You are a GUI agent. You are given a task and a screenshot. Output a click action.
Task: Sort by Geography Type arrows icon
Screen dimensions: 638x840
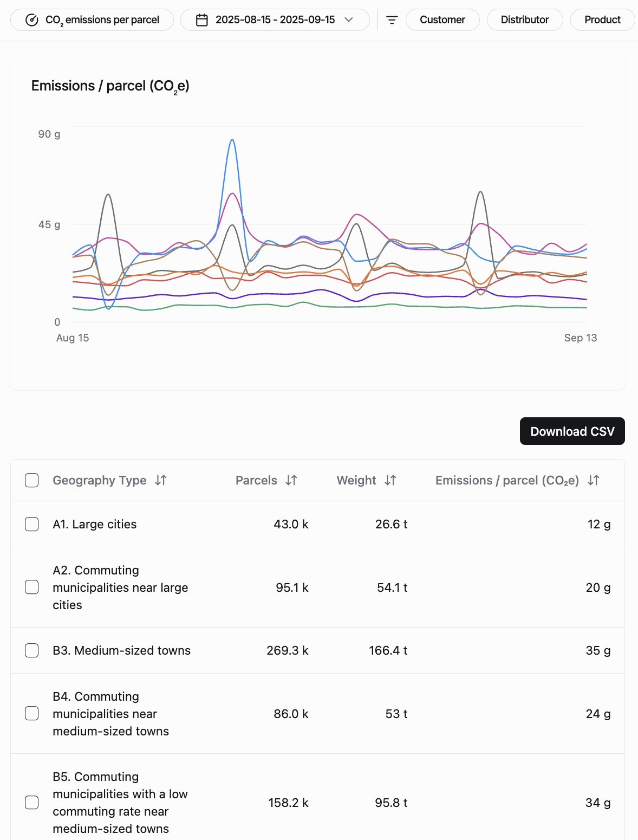point(161,480)
